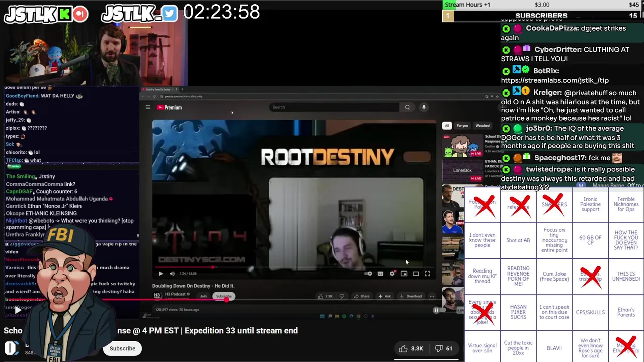Click the Windows Start icon in captured taskbar
Viewport: 644px width, 362px height.
coord(322,316)
